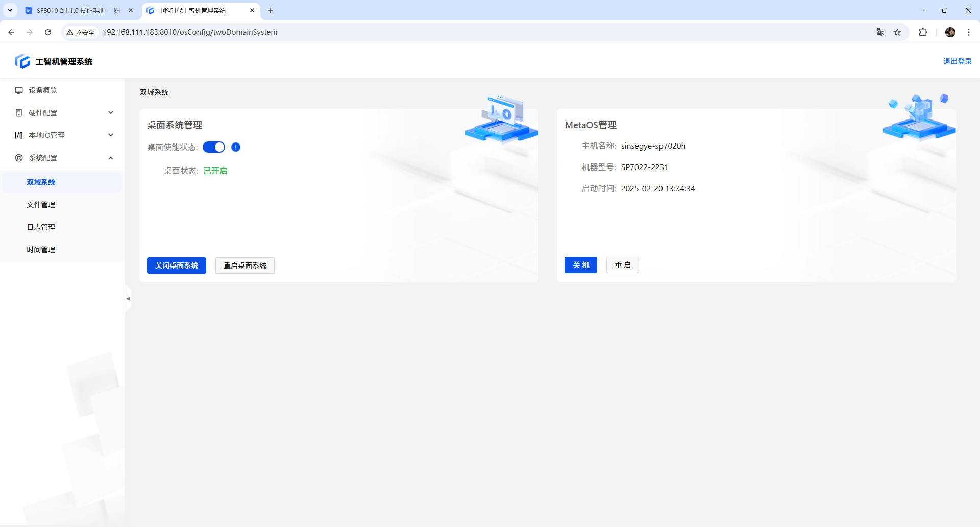
Task: Click the 桌面使能状态 label
Action: click(x=173, y=147)
